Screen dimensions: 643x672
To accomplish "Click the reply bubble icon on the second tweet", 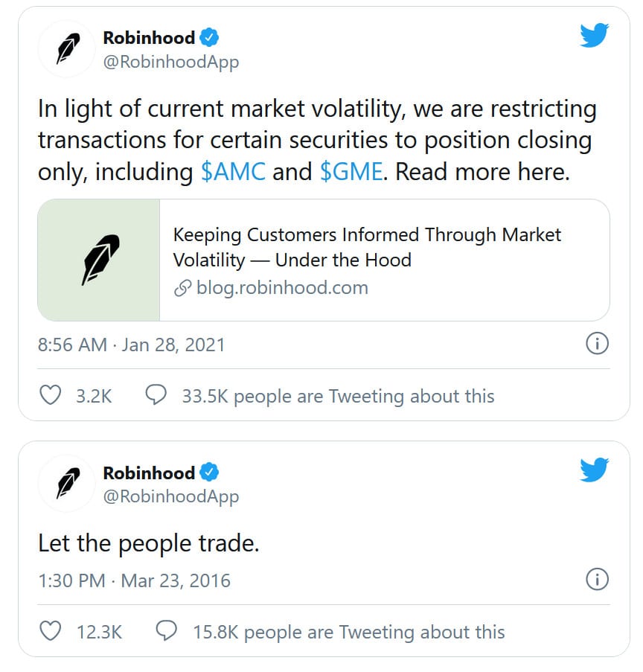I will [x=166, y=632].
